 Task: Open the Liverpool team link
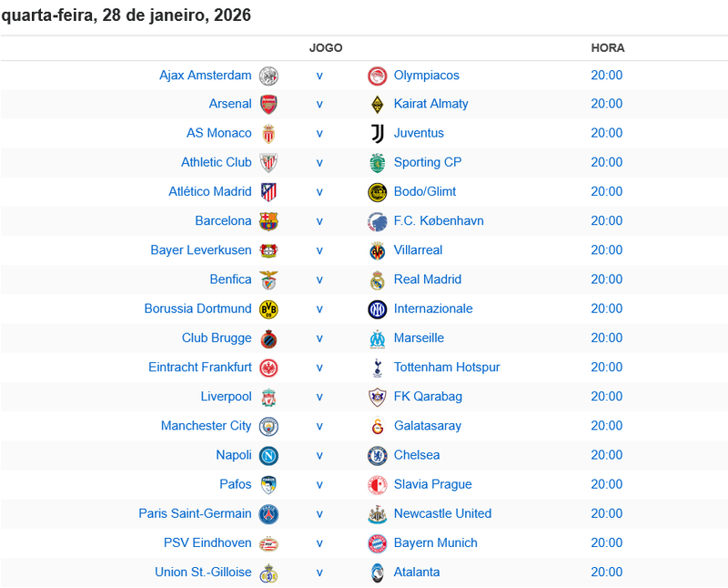click(226, 397)
